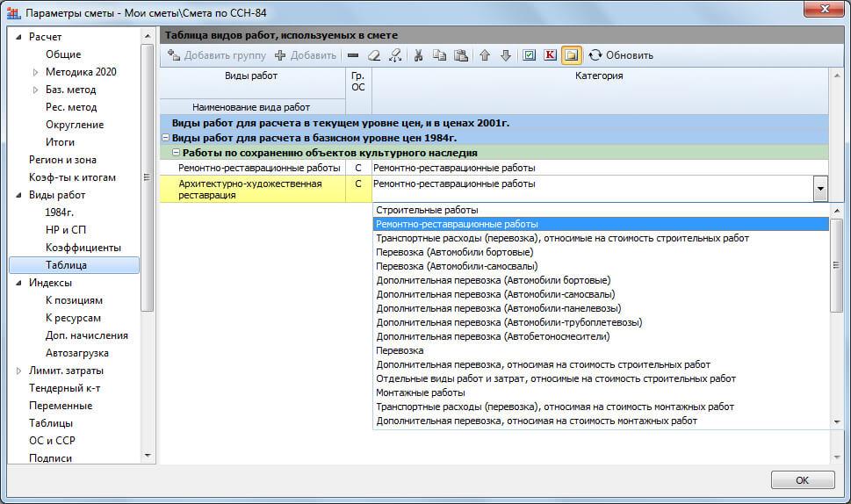Open Таблицы tree item
Screen dimensions: 851x504
coord(51,423)
